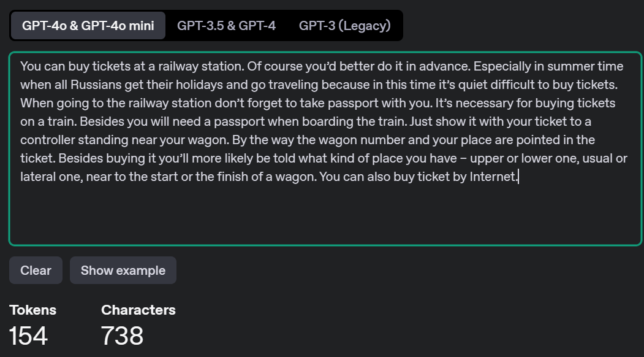Focus the empty area of the text box
This screenshot has height=357, width=644.
tap(325, 214)
